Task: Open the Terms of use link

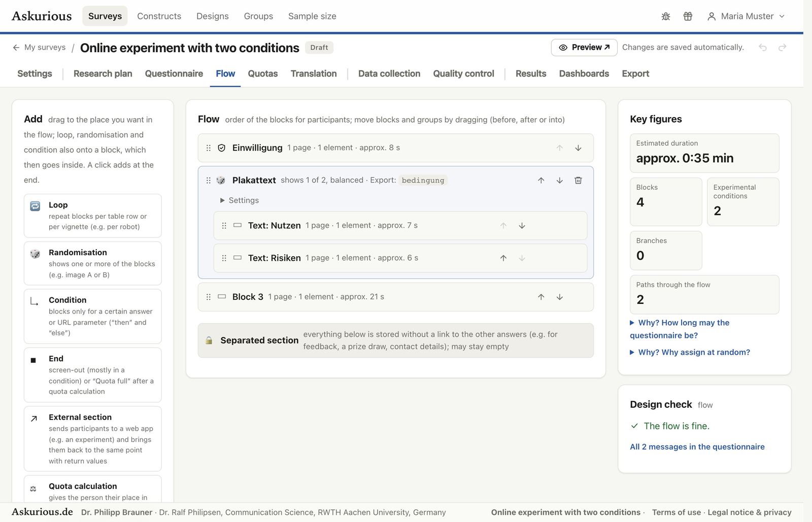Action: (676, 512)
